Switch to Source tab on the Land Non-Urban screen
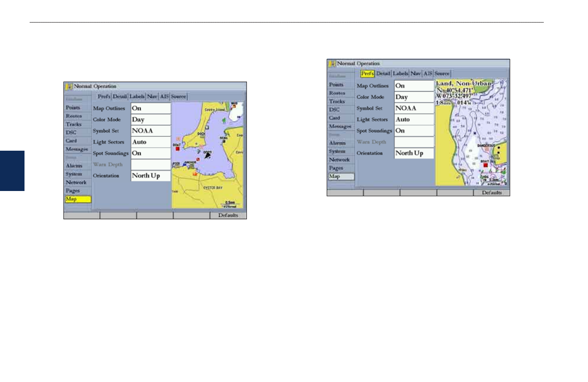Screen dimensions: 588x382 (442, 73)
